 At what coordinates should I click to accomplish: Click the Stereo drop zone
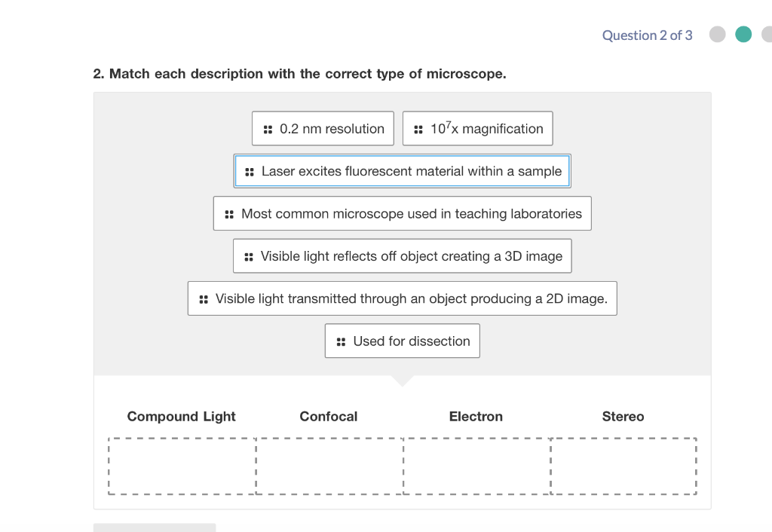(623, 466)
